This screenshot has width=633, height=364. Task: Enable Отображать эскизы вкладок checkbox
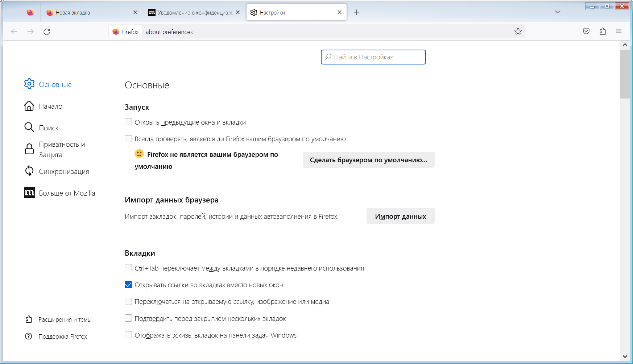(x=128, y=335)
